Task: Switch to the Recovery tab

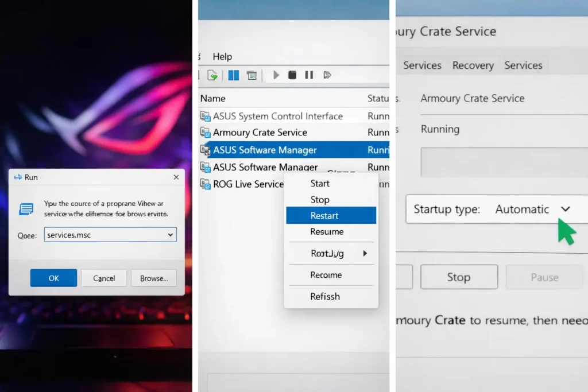Action: 473,65
